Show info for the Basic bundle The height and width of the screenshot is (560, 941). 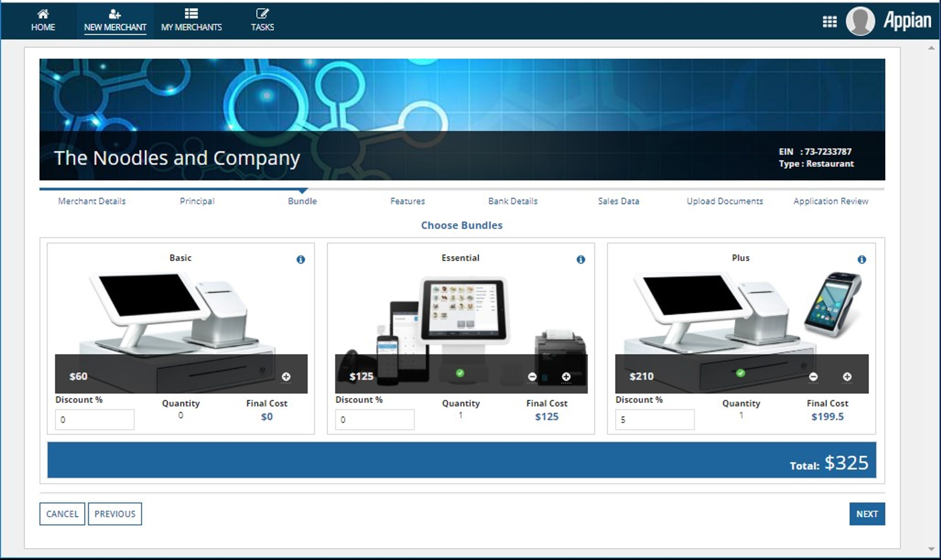point(300,259)
